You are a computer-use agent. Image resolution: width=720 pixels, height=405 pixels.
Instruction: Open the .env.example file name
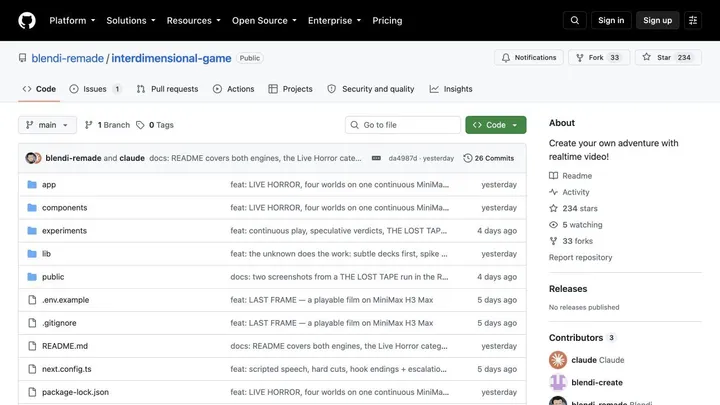tap(66, 300)
